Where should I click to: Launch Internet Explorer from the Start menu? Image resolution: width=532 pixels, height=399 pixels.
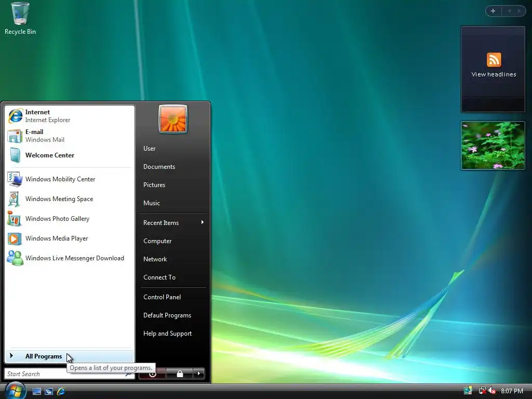point(70,116)
